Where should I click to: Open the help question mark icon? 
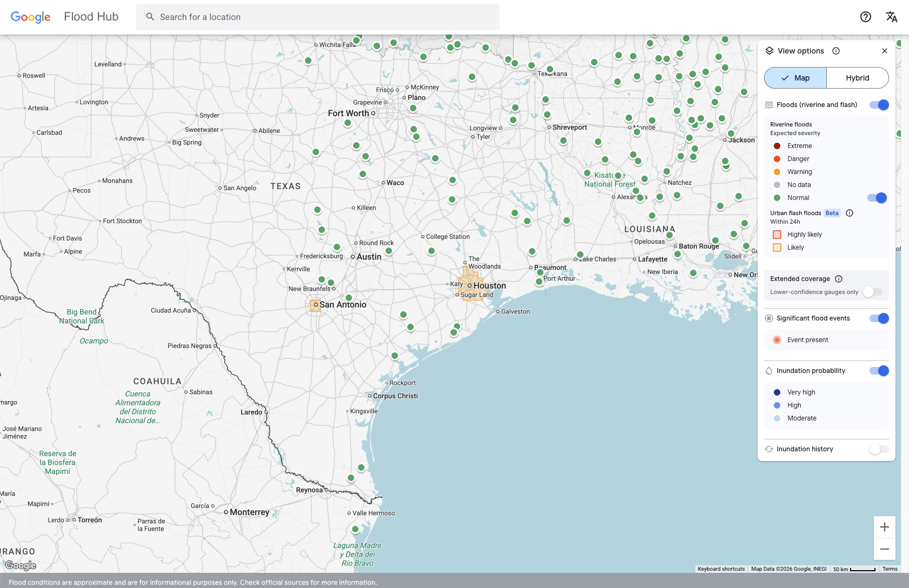tap(865, 17)
